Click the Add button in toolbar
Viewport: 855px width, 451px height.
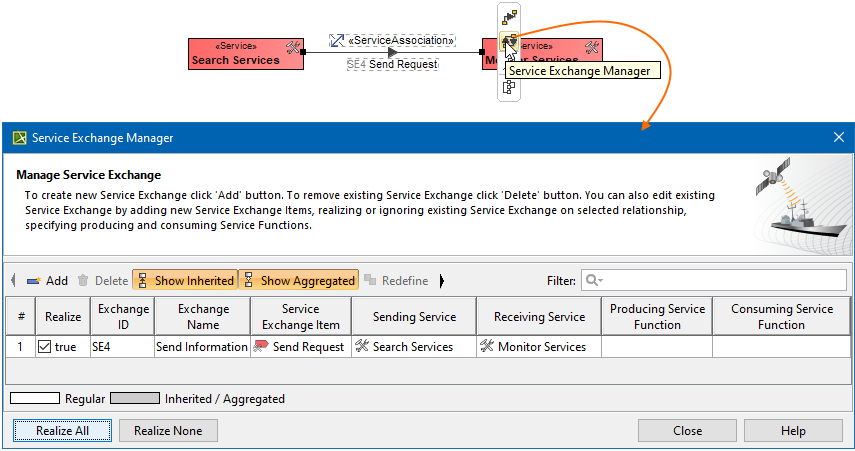tap(47, 281)
